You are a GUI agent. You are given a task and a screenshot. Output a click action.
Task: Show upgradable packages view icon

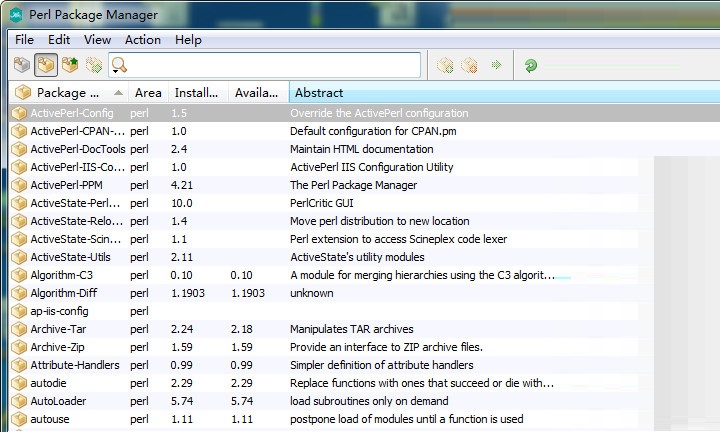click(70, 65)
